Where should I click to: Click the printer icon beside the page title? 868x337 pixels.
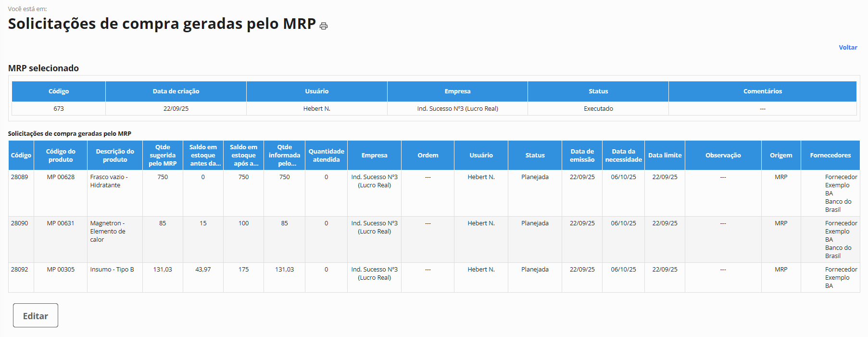324,26
